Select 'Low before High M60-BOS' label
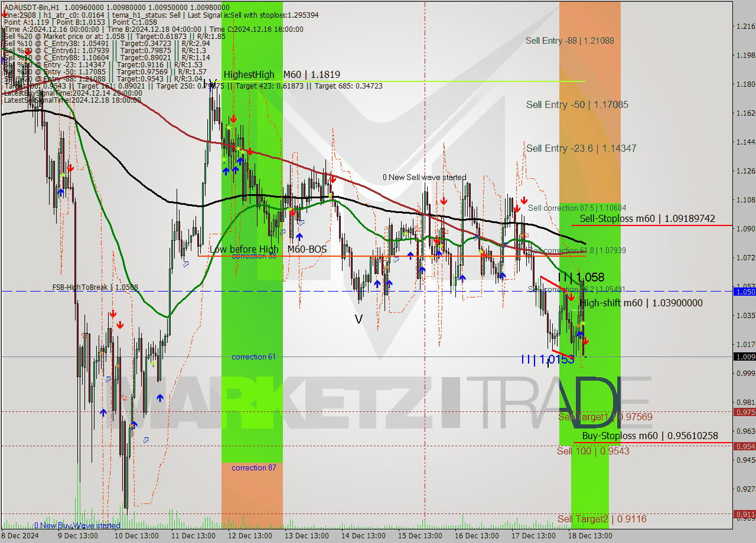 pos(268,250)
